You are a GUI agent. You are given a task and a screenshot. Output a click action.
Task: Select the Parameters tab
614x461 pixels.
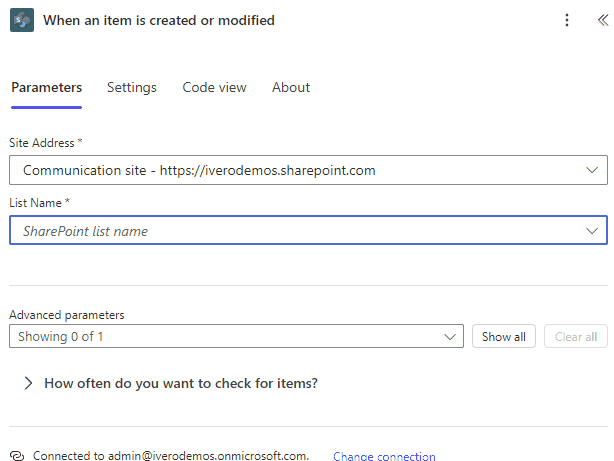tap(47, 87)
